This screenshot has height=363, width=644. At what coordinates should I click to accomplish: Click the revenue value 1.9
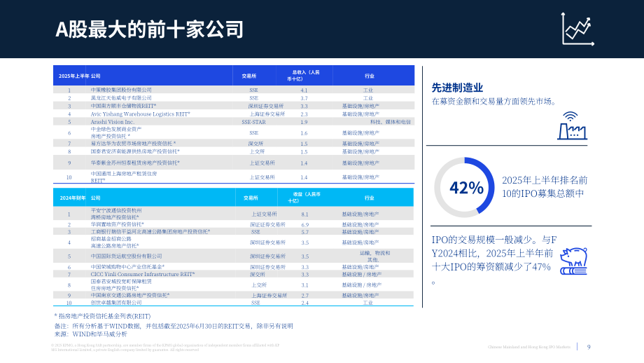click(x=304, y=122)
